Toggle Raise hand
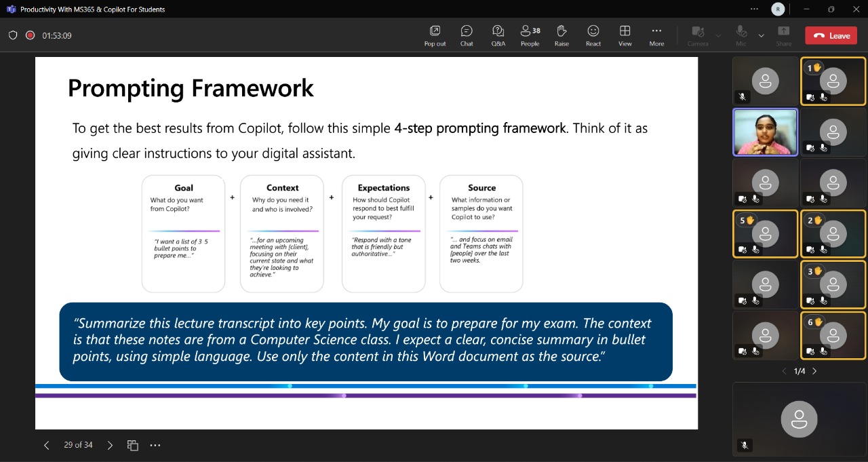The image size is (868, 462). (x=561, y=35)
